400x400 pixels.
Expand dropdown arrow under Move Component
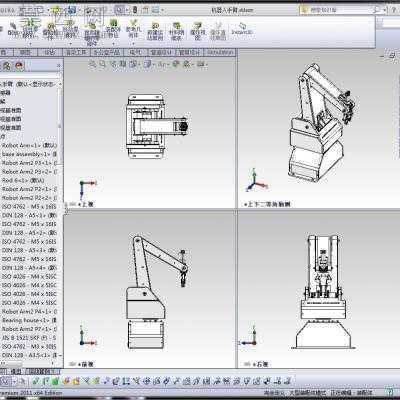point(70,44)
